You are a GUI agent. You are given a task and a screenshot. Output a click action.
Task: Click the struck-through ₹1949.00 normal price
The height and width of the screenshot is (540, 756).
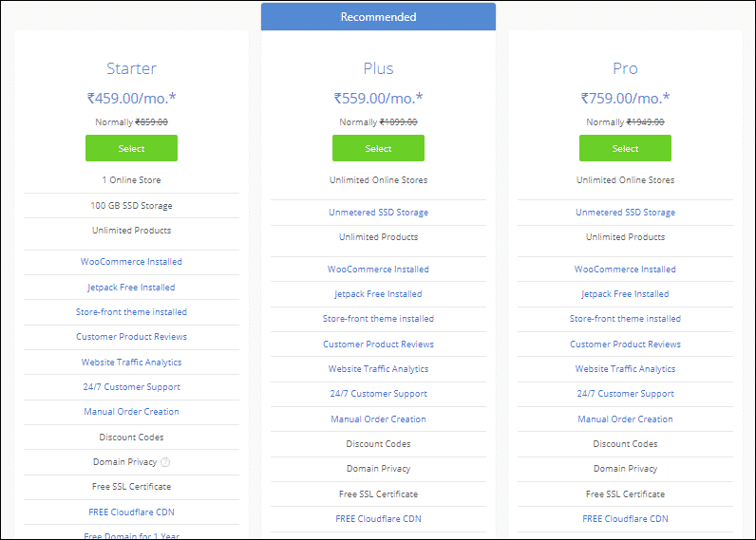click(x=645, y=122)
